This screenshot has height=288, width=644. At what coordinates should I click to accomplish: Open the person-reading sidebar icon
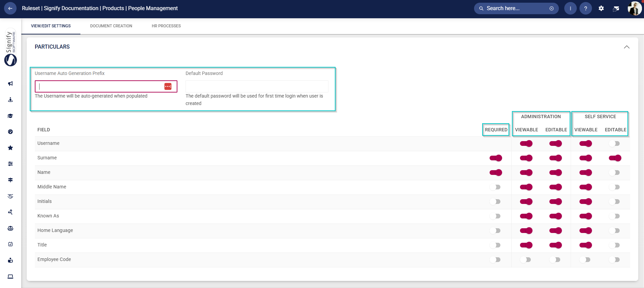tap(10, 260)
